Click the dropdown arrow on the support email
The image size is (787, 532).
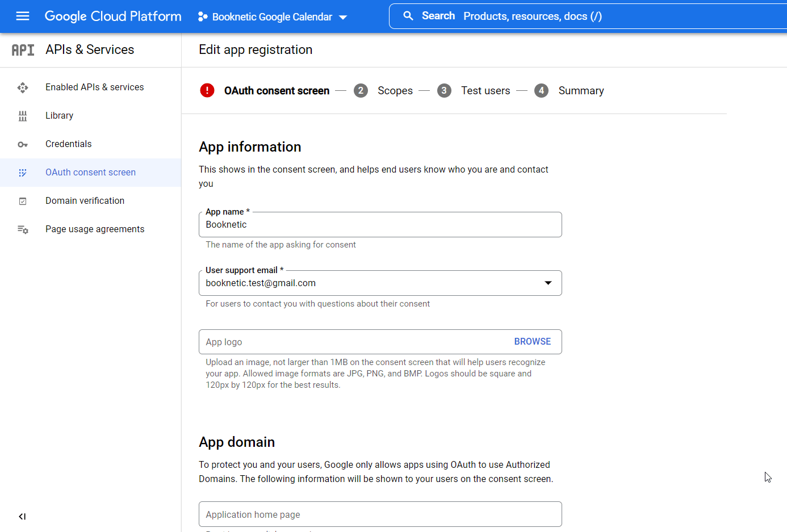click(548, 283)
